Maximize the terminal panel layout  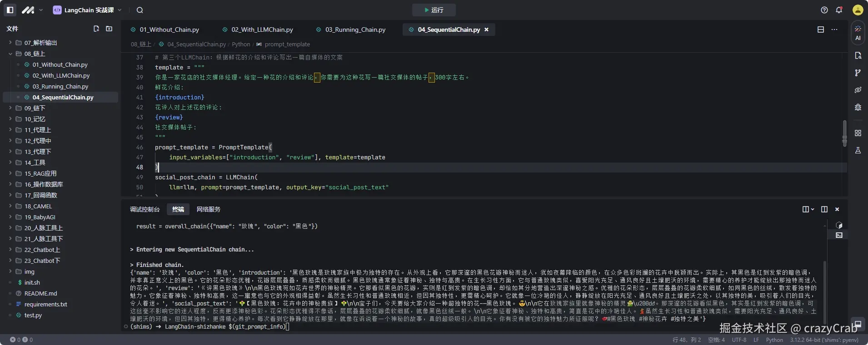(824, 209)
